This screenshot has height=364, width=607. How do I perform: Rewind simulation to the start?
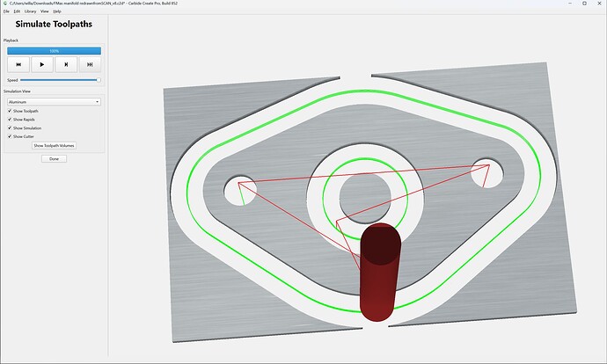(x=18, y=64)
